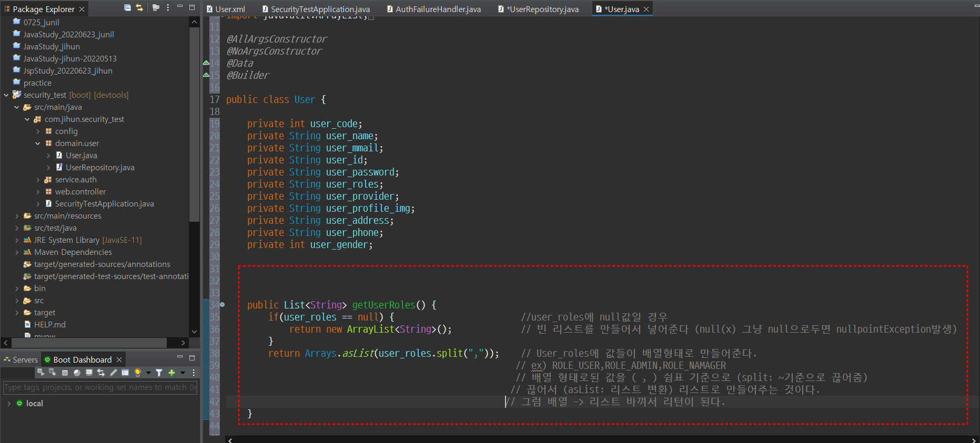The height and width of the screenshot is (443, 980).
Task: Maximize the Package Explorer panel
Action: [192, 7]
